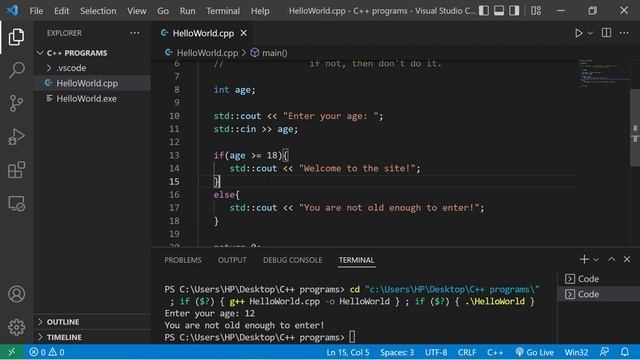The image size is (640, 360).
Task: Click the Customize Layout icon
Action: click(536, 11)
